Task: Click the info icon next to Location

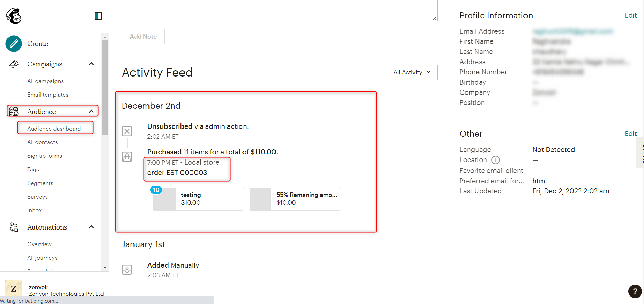Action: point(496,160)
